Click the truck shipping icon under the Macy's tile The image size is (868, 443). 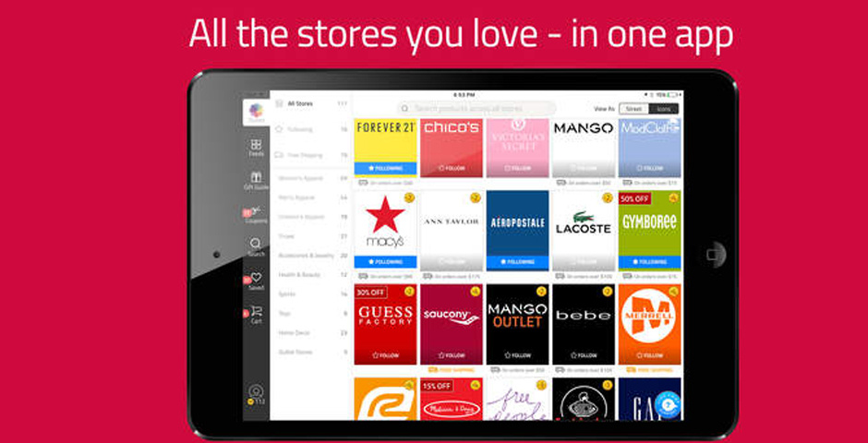tap(363, 276)
